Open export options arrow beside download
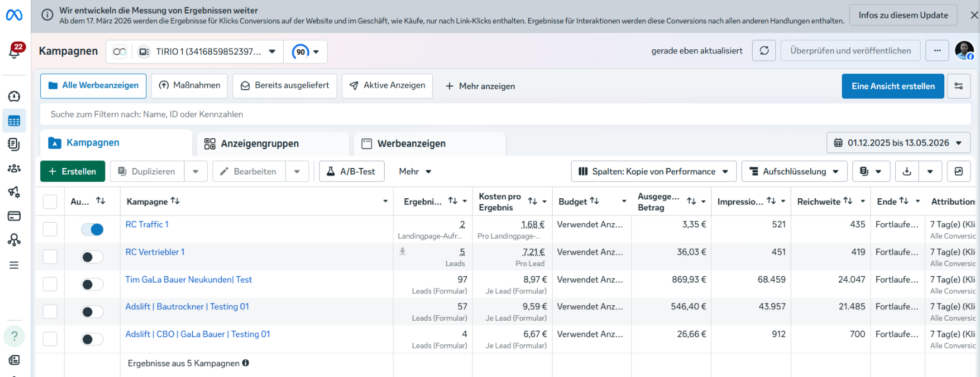Viewport: 980px width, 377px height. coord(930,172)
